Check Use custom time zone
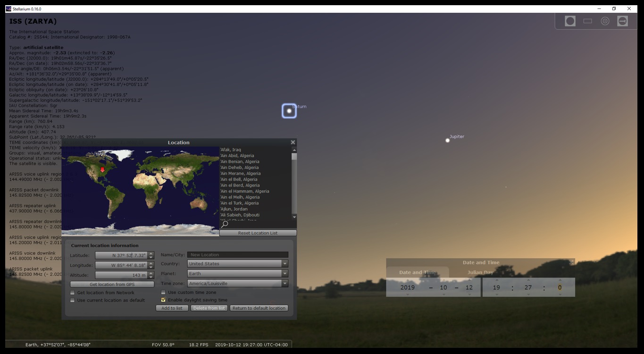 pyautogui.click(x=164, y=293)
